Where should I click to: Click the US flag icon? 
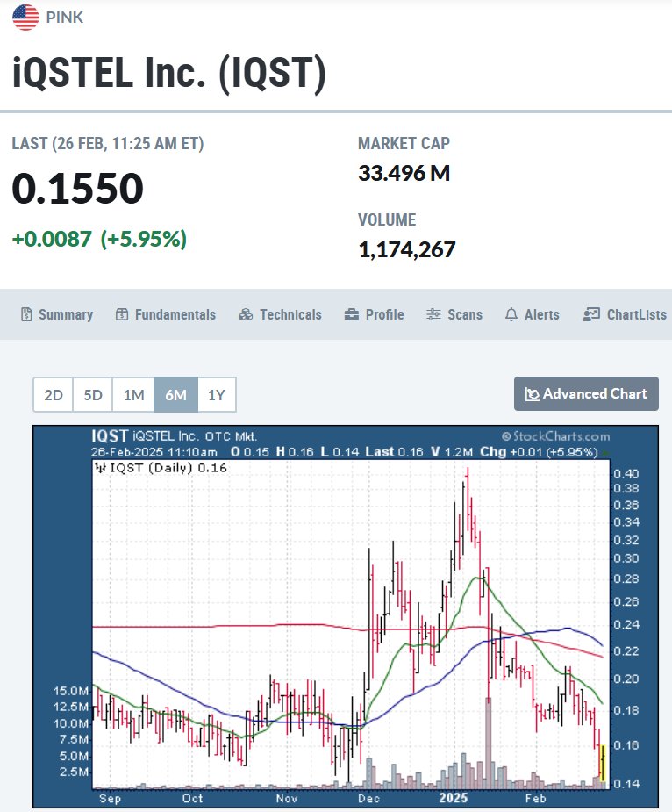[x=25, y=17]
